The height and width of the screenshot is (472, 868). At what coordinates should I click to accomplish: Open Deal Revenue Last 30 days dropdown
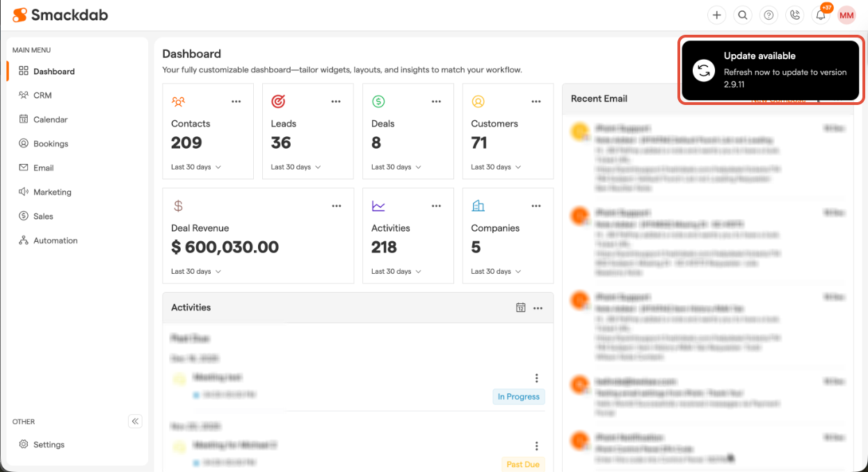pyautogui.click(x=196, y=271)
